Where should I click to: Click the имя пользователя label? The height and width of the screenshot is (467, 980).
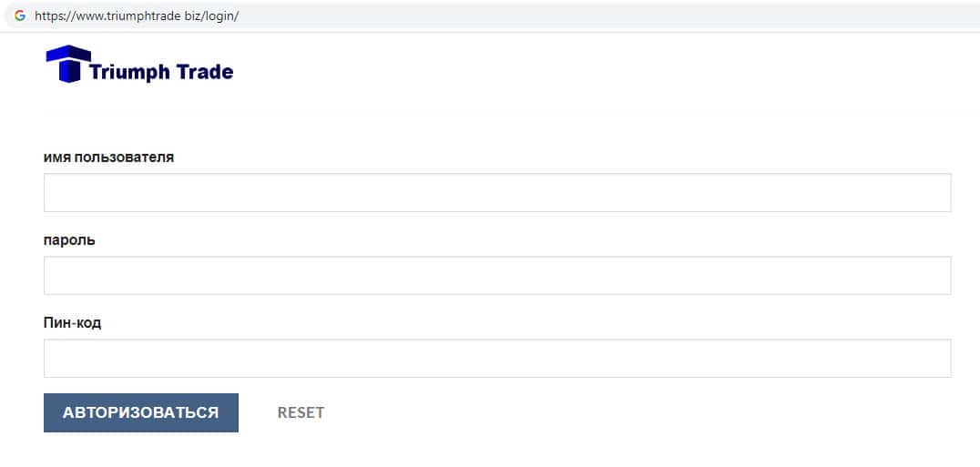click(108, 157)
